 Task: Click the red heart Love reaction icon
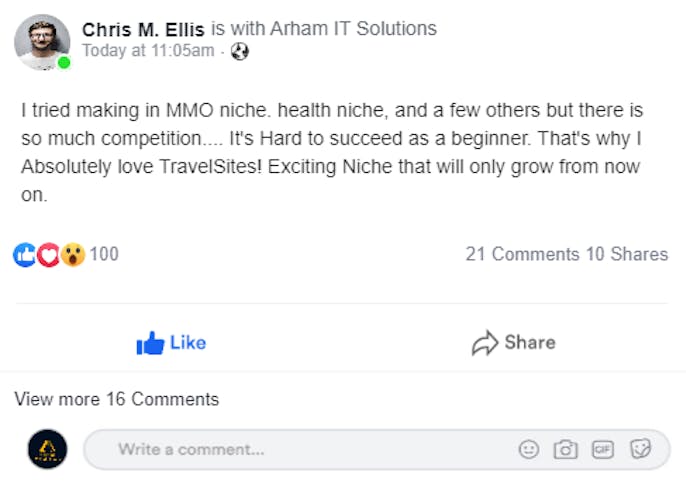48,255
